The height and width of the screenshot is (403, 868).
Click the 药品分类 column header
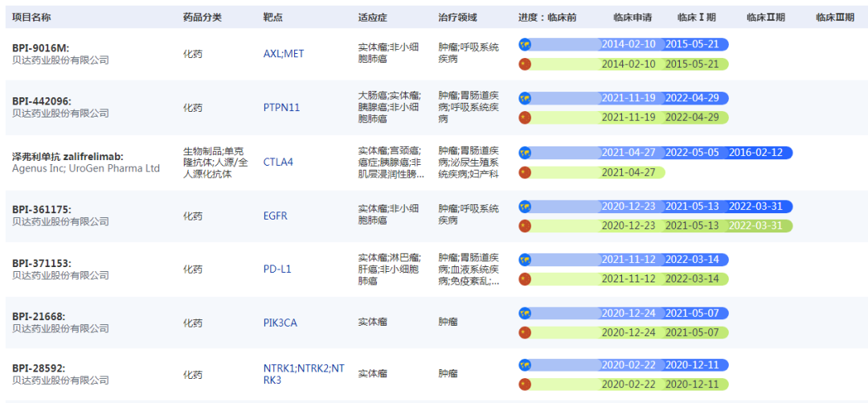(202, 17)
